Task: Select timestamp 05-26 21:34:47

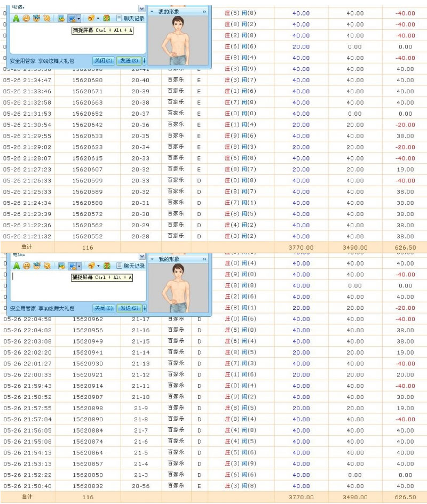Action: pyautogui.click(x=27, y=81)
